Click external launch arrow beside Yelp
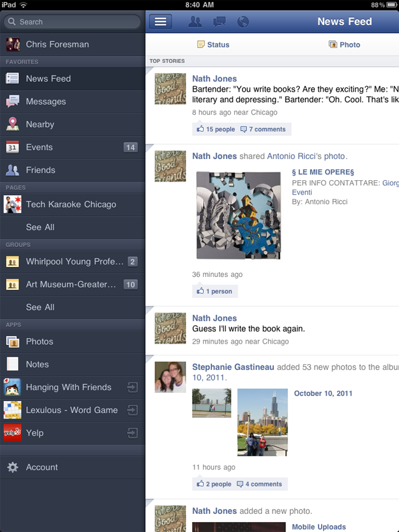399x532 pixels. click(x=132, y=433)
